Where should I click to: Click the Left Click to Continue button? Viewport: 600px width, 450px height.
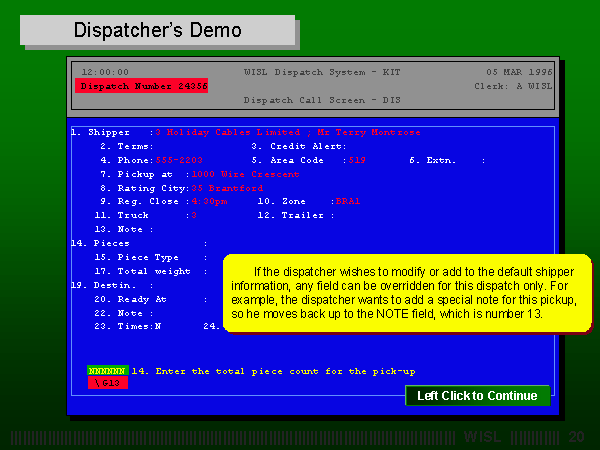(477, 396)
